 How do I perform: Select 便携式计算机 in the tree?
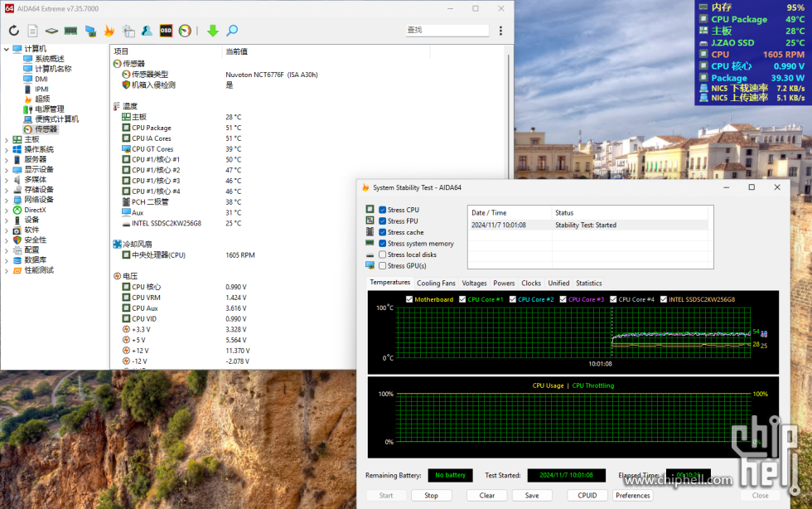point(57,119)
